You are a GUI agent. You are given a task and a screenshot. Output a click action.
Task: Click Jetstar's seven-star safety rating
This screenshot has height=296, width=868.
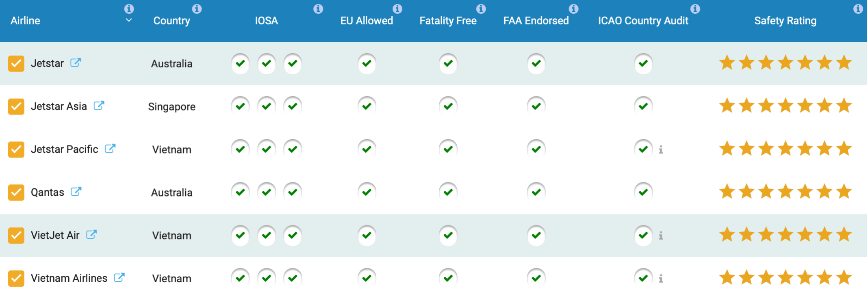coord(785,63)
